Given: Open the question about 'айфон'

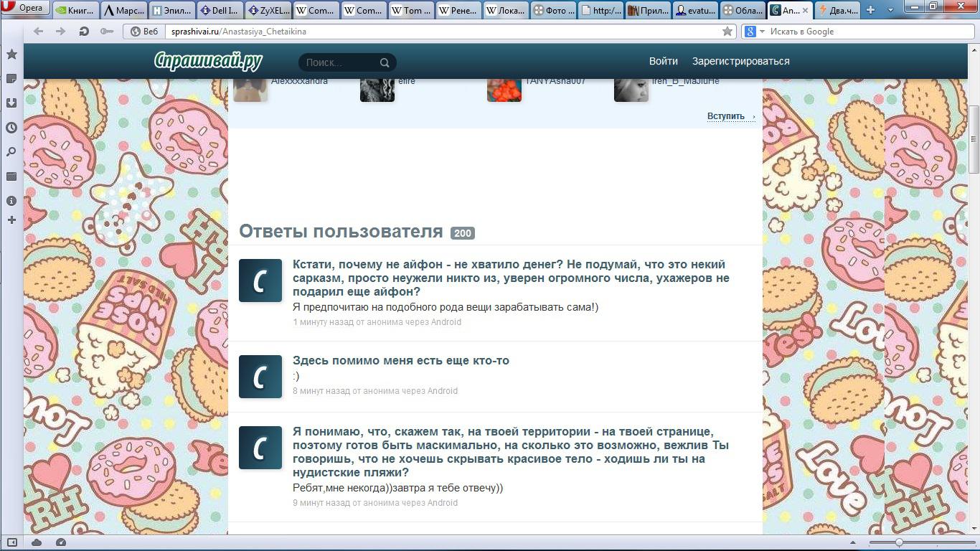Looking at the screenshot, I should coord(511,278).
